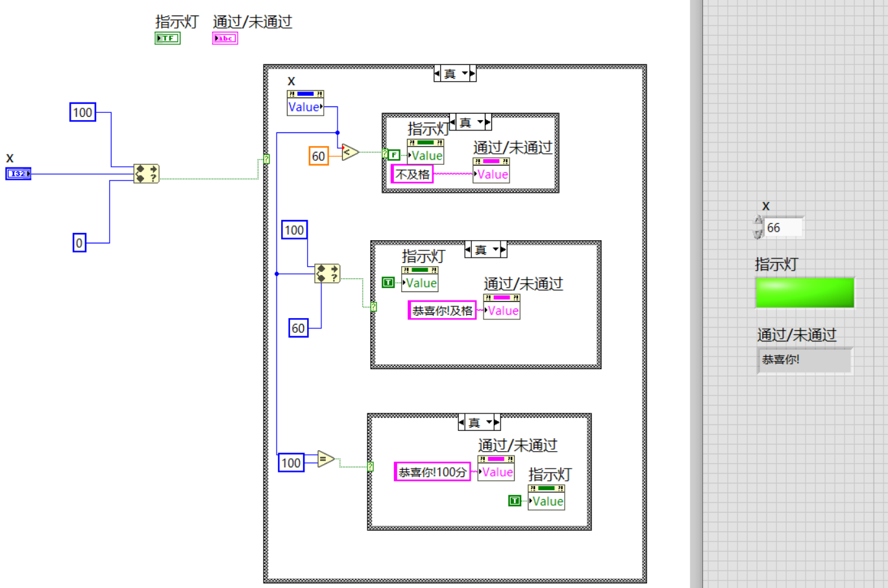
Task: Select the 指示灯 TF boolean indicator terminal
Action: (x=167, y=38)
